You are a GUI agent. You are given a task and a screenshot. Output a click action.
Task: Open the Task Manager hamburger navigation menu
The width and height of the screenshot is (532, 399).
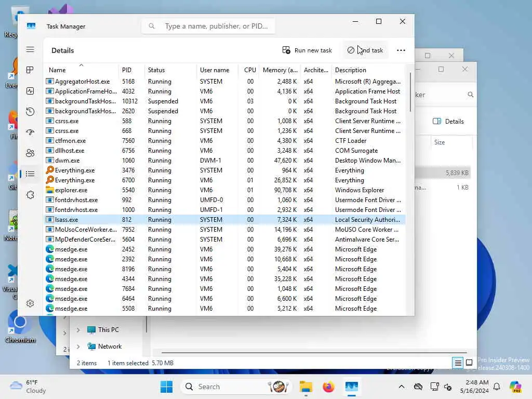pos(30,49)
